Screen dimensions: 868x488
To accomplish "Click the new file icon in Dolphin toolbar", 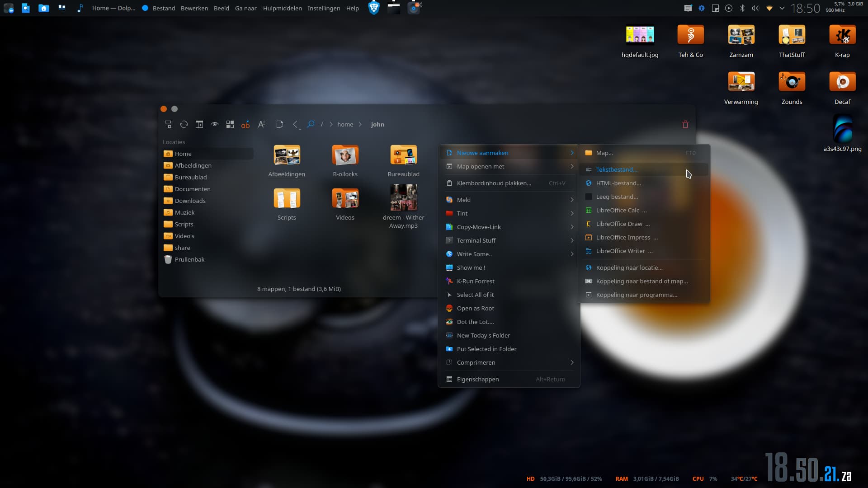I will tap(280, 124).
